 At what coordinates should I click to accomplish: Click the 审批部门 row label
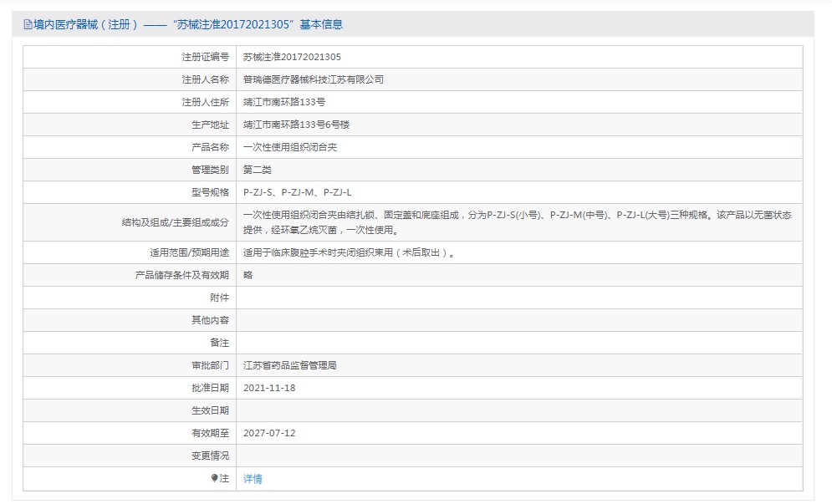point(210,365)
